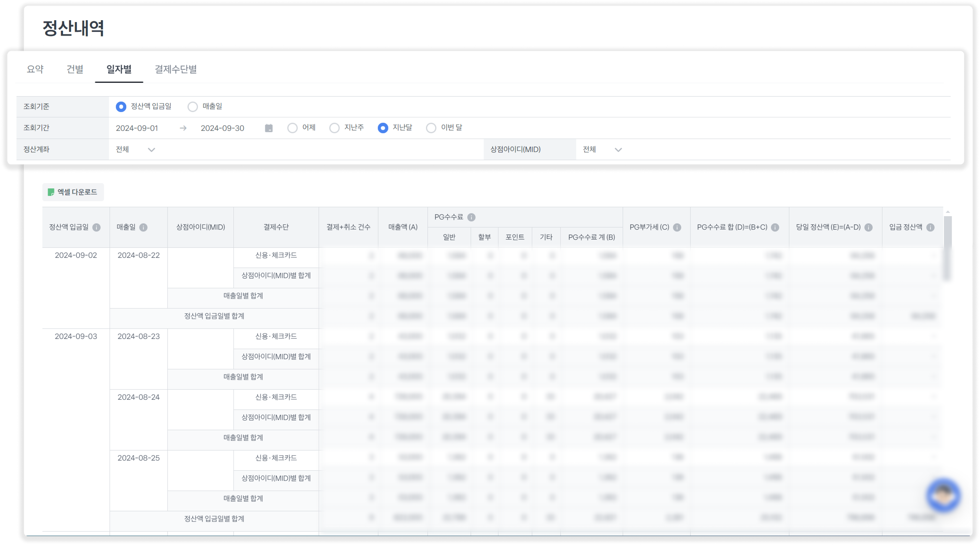The height and width of the screenshot is (545, 980).
Task: Click info icon next to PG수수료 header
Action: coord(471,217)
